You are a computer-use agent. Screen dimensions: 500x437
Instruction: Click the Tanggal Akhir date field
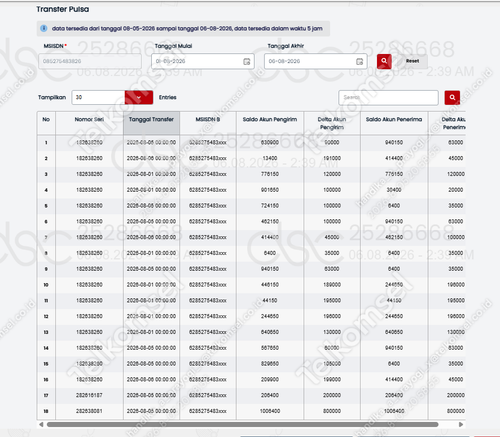pos(315,61)
